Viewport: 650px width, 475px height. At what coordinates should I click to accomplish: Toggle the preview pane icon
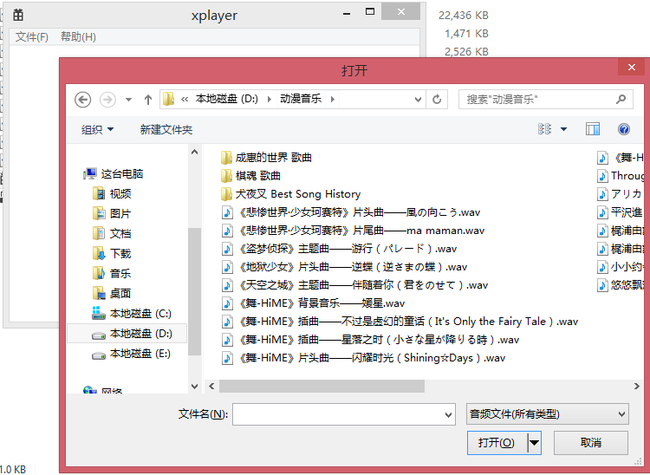point(593,129)
